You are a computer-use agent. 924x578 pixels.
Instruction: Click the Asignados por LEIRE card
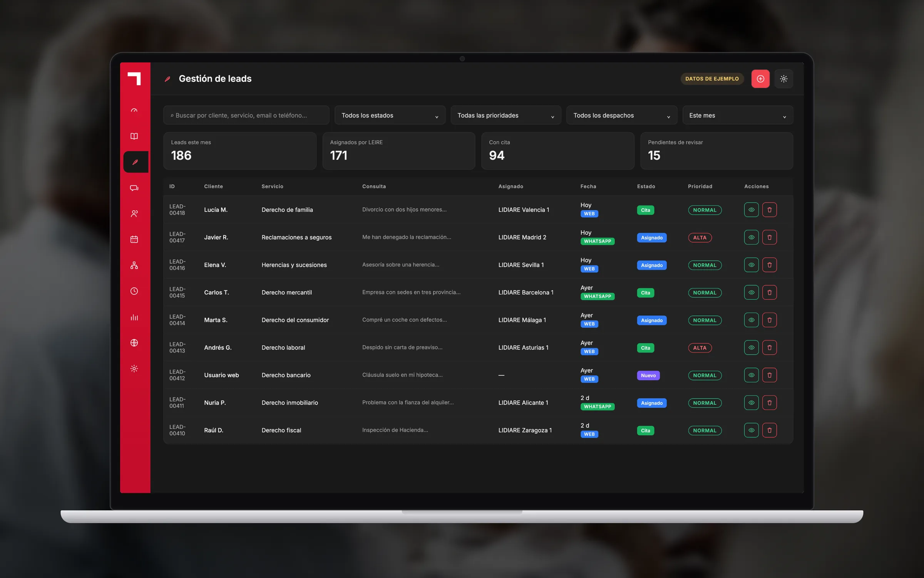click(399, 151)
